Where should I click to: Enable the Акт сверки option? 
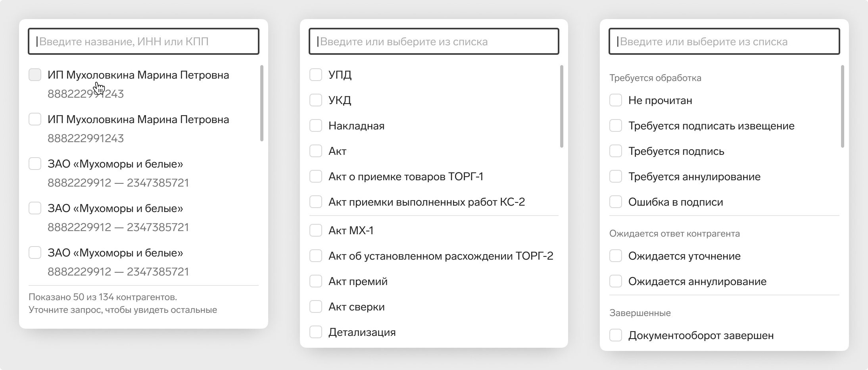click(316, 306)
